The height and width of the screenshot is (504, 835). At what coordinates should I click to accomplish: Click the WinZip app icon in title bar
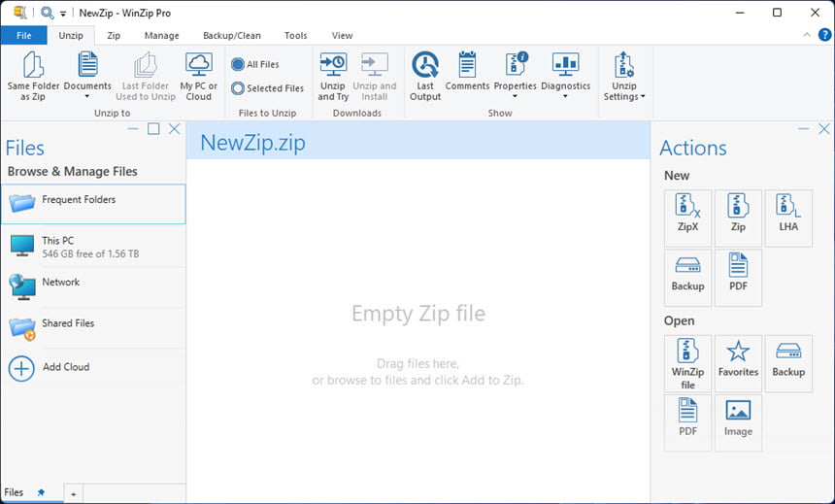point(19,13)
